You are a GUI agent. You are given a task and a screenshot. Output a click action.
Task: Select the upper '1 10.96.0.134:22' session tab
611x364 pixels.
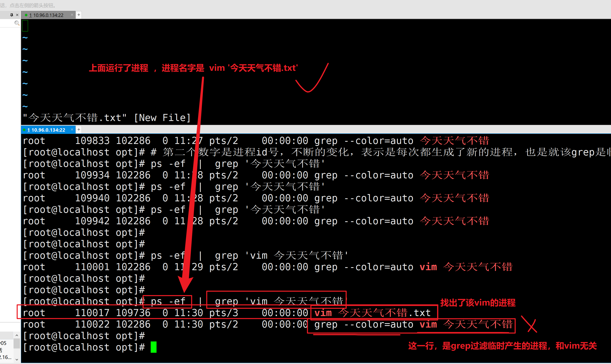click(x=48, y=15)
